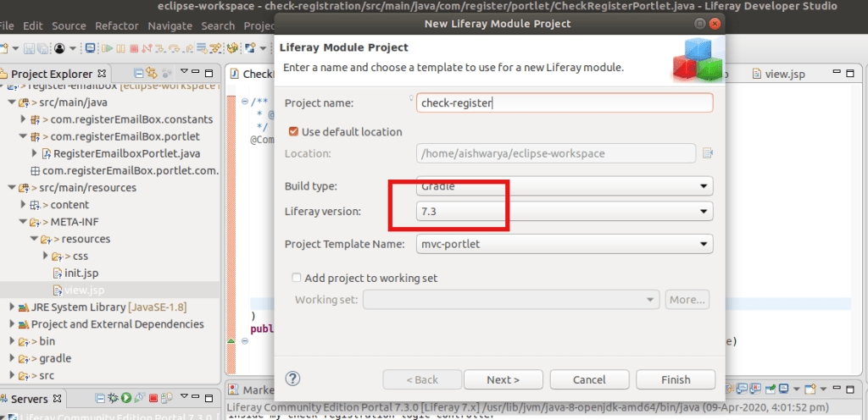Click the browse location folder icon

[x=707, y=153]
